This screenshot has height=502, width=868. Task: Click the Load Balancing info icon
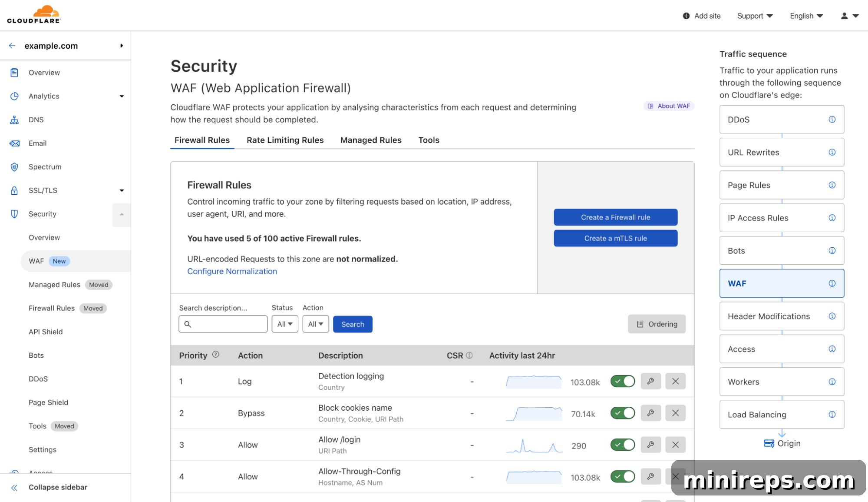832,415
